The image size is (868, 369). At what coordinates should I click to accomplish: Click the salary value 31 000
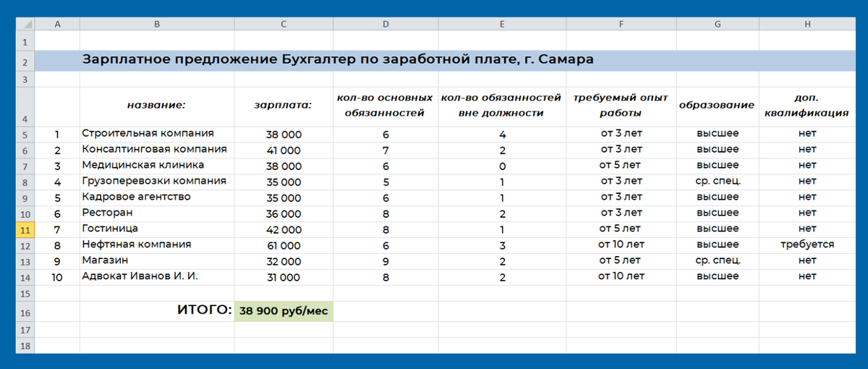pyautogui.click(x=284, y=278)
